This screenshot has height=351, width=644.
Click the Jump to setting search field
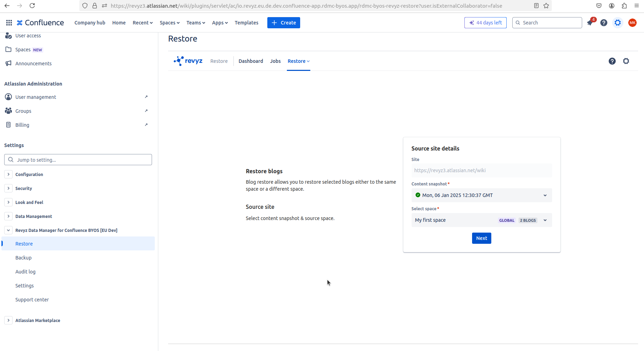[78, 160]
